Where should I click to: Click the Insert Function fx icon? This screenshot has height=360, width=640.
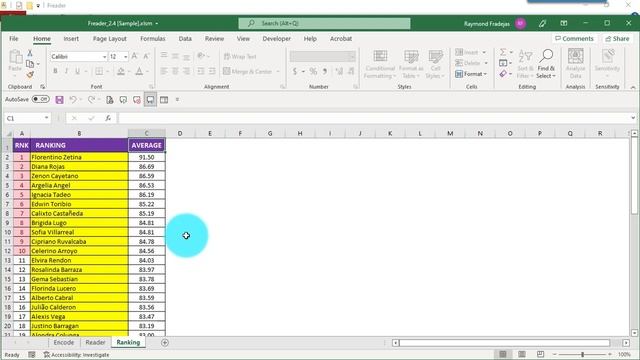[108, 118]
